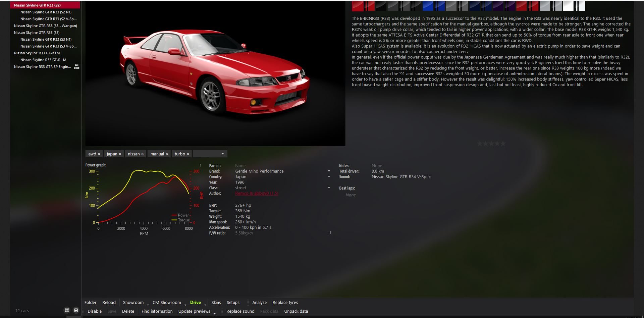Disable this car
Viewport: 644px width, 318px height.
95,311
